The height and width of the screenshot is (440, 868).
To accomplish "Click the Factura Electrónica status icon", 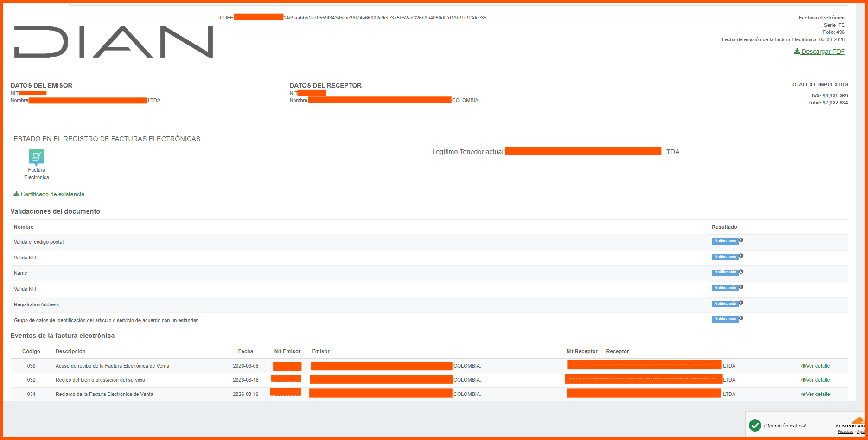I will click(37, 157).
